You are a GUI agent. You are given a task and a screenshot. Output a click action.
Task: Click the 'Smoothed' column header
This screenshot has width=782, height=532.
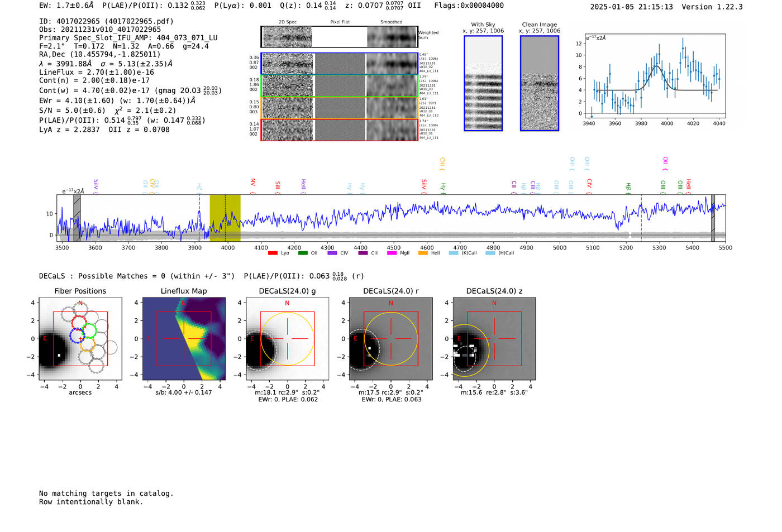[391, 22]
